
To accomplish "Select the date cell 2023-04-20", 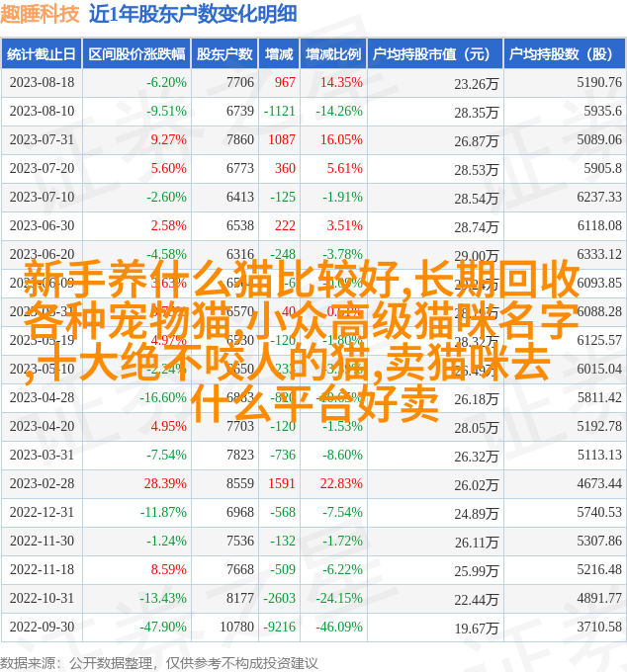I will tap(42, 427).
